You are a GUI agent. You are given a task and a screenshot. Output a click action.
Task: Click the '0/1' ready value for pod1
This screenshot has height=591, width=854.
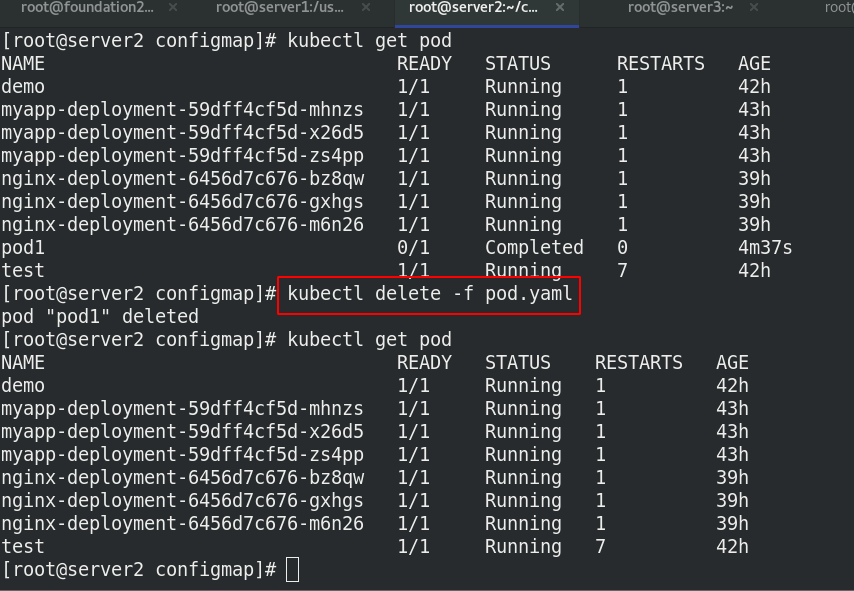413,248
